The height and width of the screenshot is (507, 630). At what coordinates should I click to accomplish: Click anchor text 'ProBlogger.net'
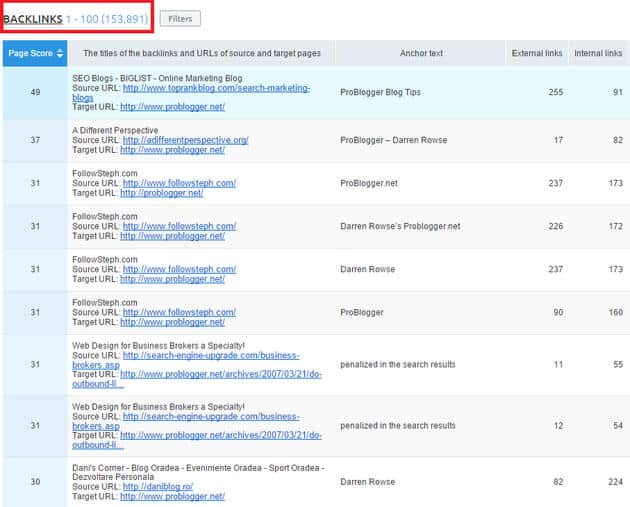(x=368, y=183)
